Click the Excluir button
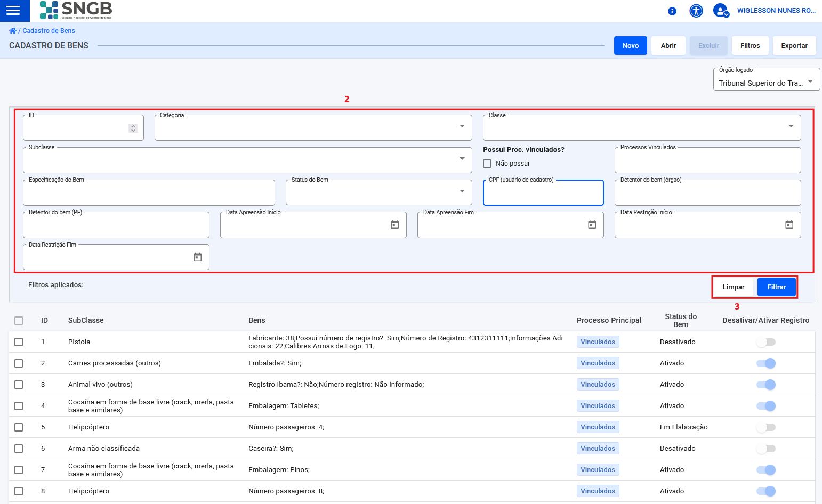Viewport: 822px width, 504px height. pos(708,46)
